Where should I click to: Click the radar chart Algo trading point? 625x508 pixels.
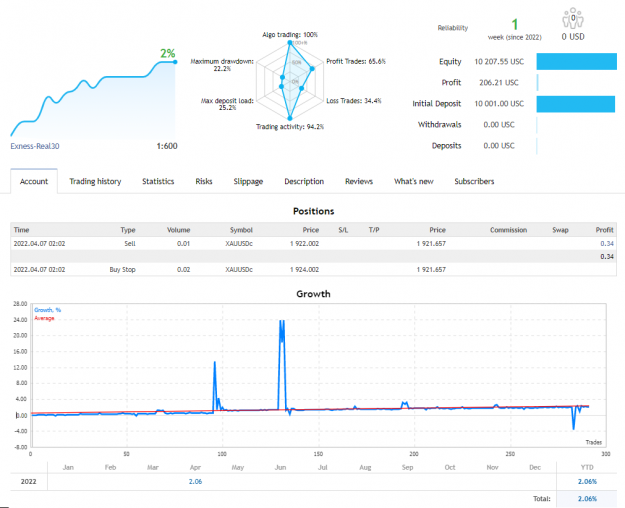290,42
